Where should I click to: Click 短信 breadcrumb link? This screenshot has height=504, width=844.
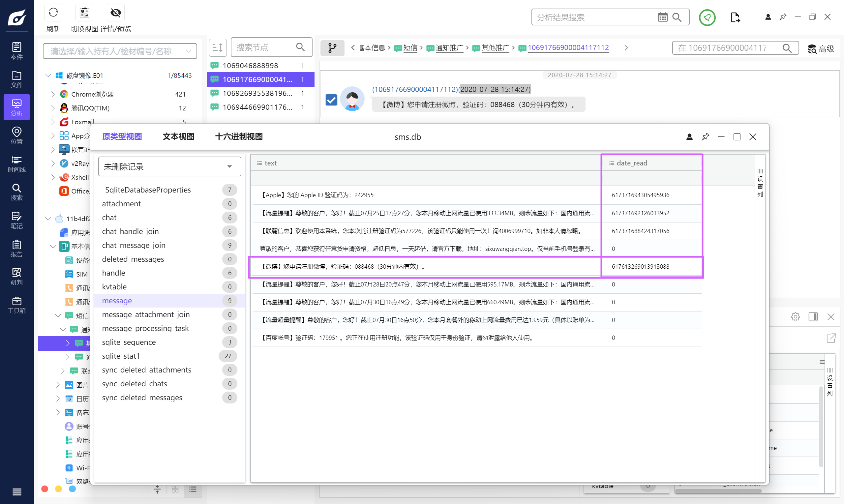[410, 48]
